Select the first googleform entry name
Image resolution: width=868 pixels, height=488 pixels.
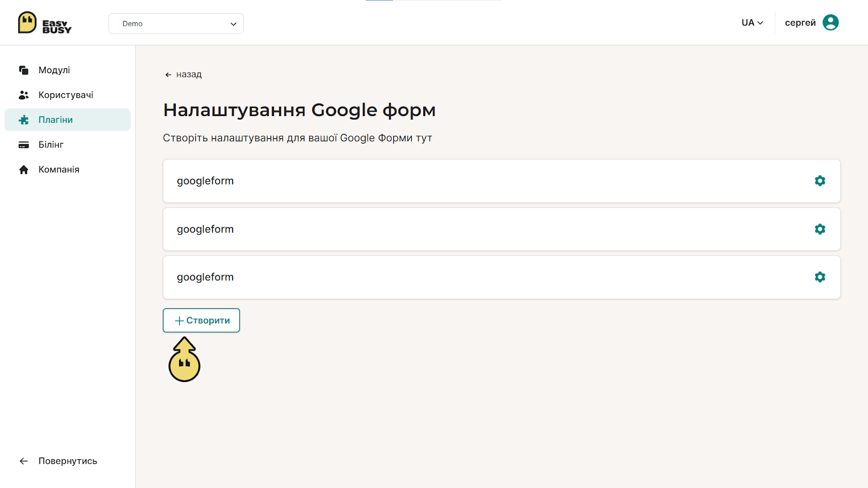pos(205,181)
